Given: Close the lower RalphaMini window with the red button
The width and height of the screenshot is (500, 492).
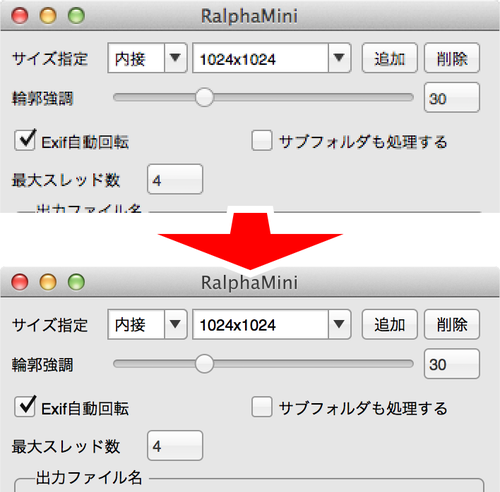Looking at the screenshot, I should click(x=20, y=282).
